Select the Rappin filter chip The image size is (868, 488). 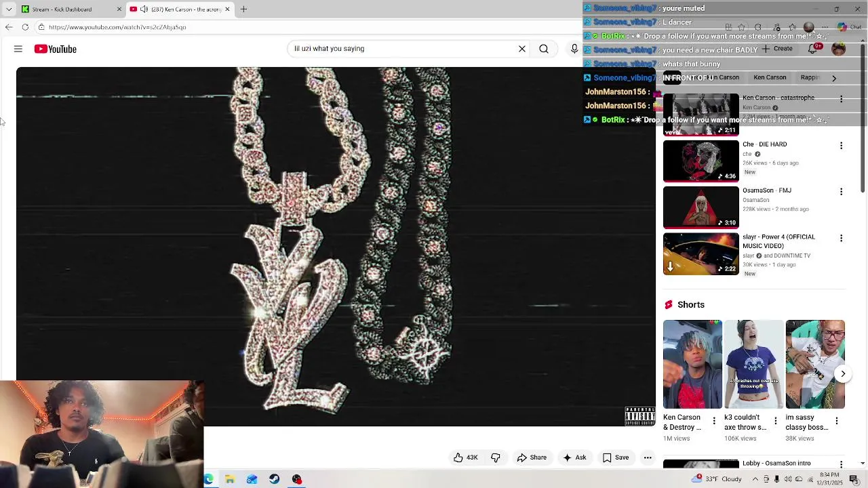point(810,77)
